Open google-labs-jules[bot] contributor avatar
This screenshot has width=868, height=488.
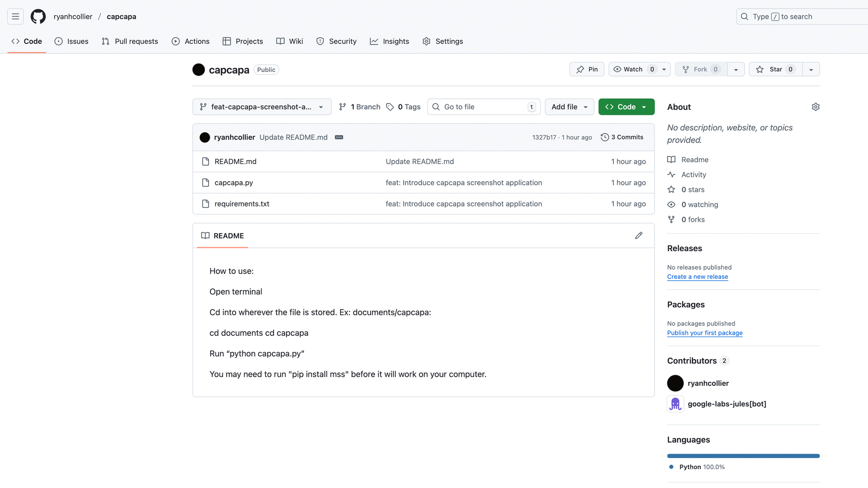point(675,404)
